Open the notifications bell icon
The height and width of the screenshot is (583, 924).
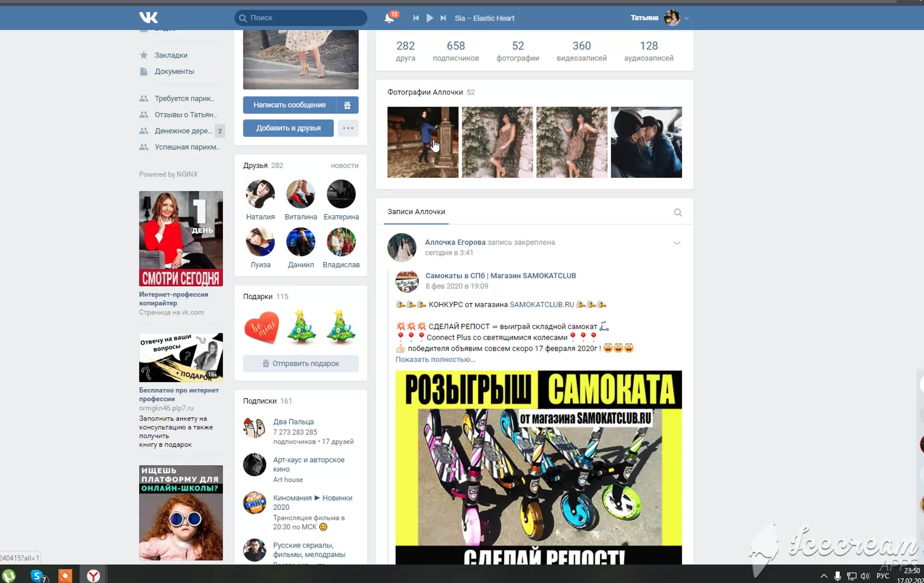click(389, 18)
